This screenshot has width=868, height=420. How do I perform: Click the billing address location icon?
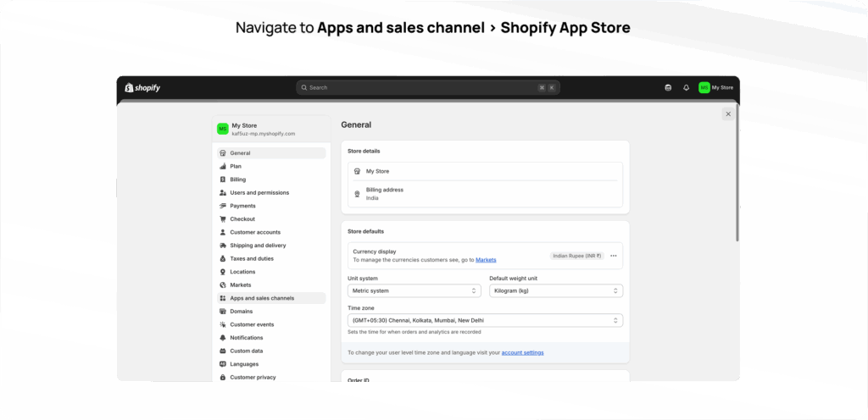click(357, 194)
